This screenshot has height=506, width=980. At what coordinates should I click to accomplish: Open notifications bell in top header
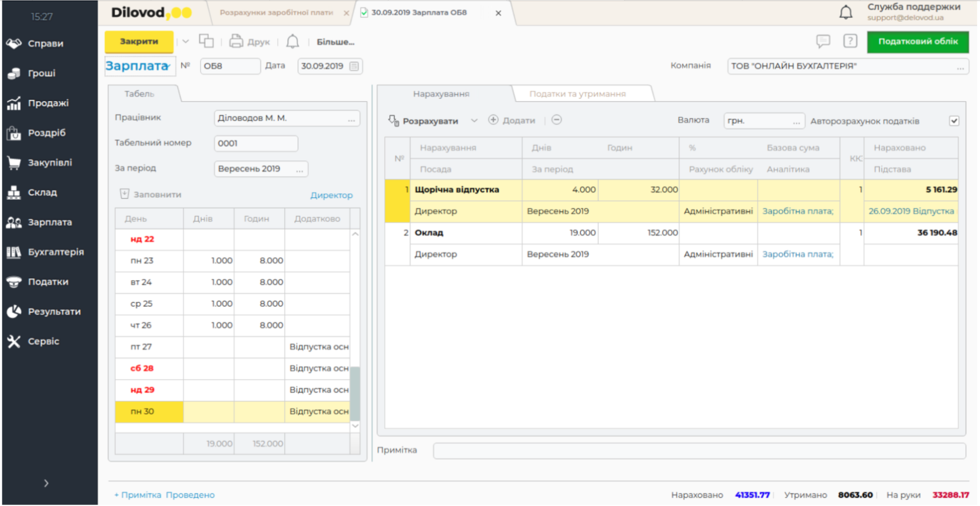pyautogui.click(x=846, y=12)
